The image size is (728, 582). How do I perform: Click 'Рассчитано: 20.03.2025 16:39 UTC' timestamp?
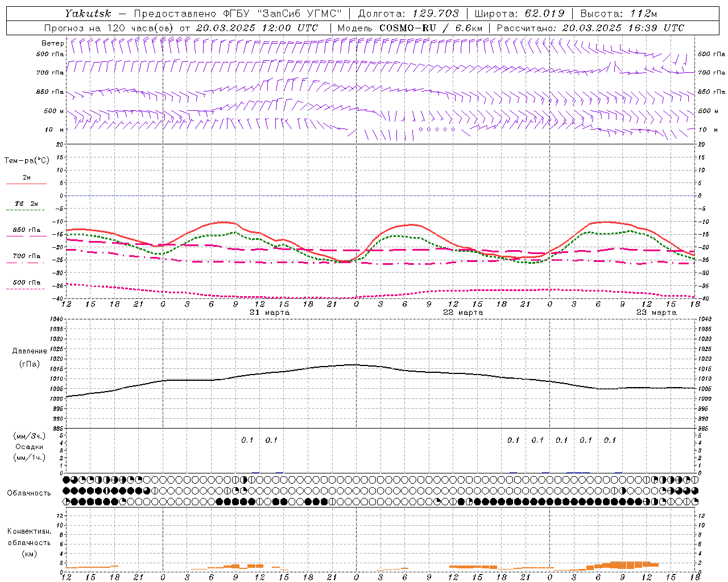click(590, 28)
